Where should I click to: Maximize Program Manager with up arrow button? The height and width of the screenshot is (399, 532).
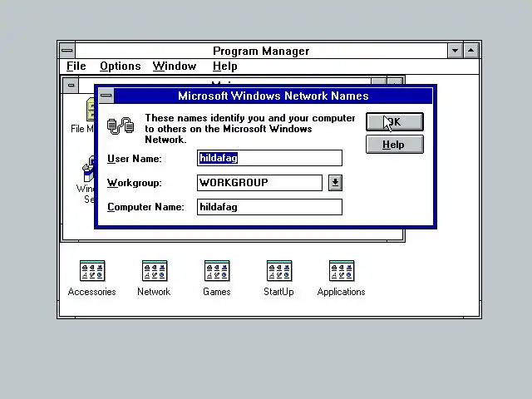click(471, 51)
